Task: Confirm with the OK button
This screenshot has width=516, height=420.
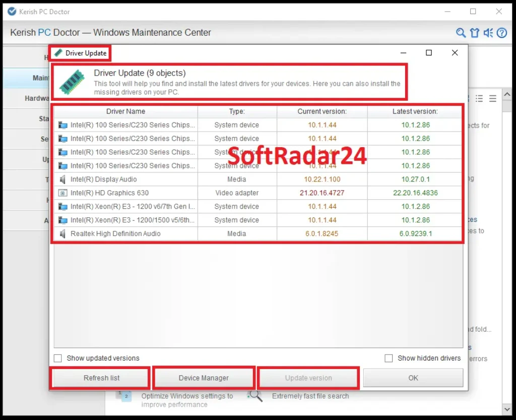Action: [x=413, y=377]
